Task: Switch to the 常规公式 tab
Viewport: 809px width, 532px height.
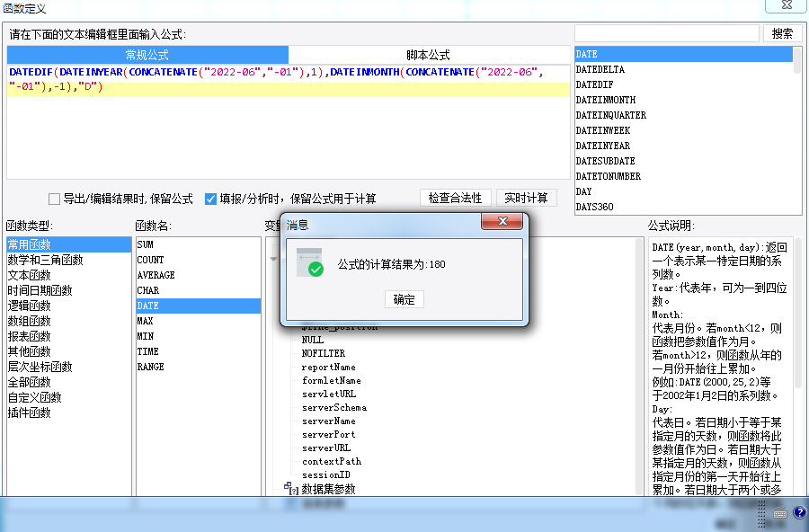Action: pyautogui.click(x=147, y=55)
